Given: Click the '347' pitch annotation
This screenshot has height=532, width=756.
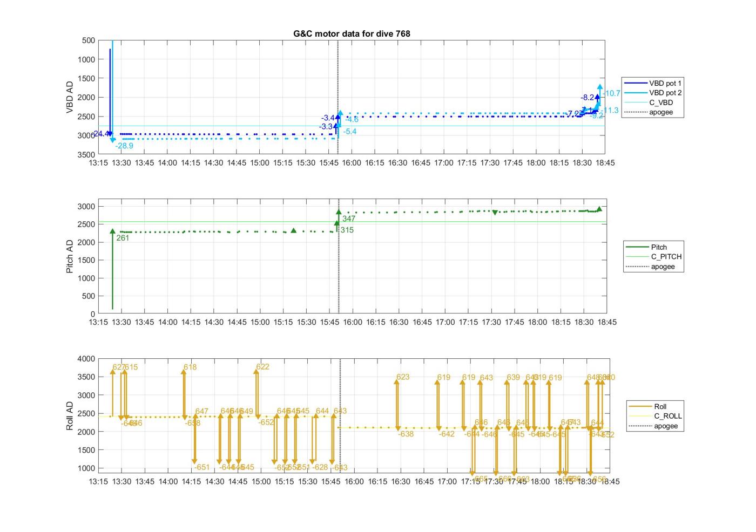Looking at the screenshot, I should tap(349, 219).
